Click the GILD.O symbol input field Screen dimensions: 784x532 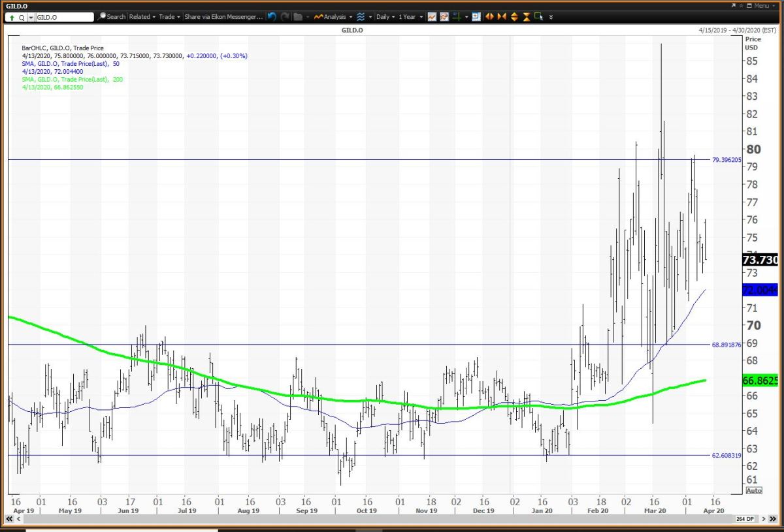pyautogui.click(x=64, y=17)
